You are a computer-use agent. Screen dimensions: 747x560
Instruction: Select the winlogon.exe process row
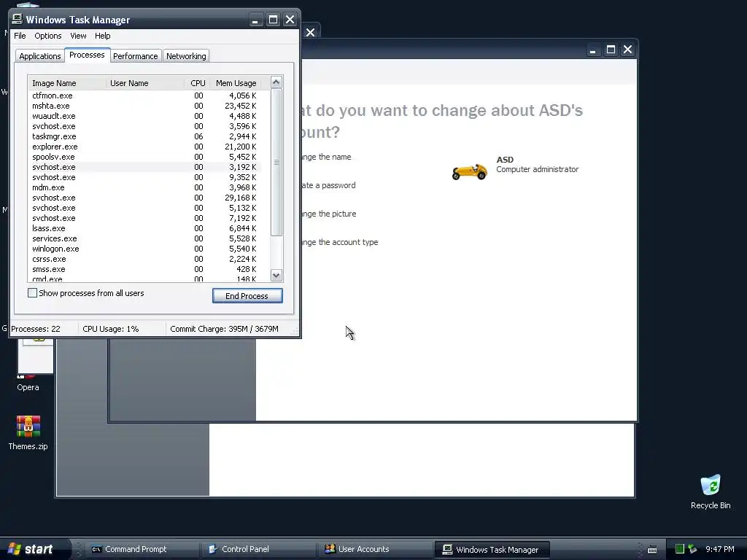point(144,249)
